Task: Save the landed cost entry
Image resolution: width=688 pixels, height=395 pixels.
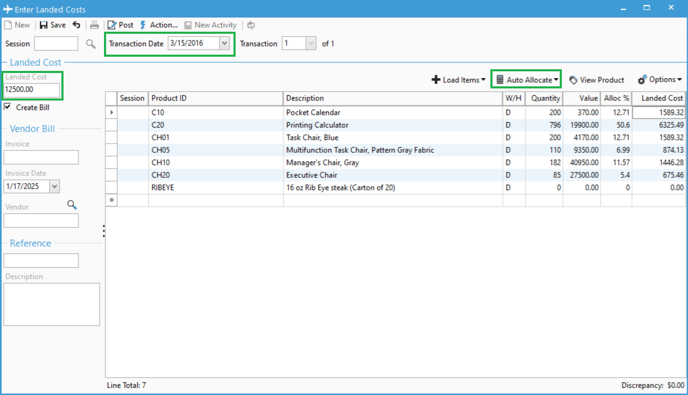Action: coord(52,25)
